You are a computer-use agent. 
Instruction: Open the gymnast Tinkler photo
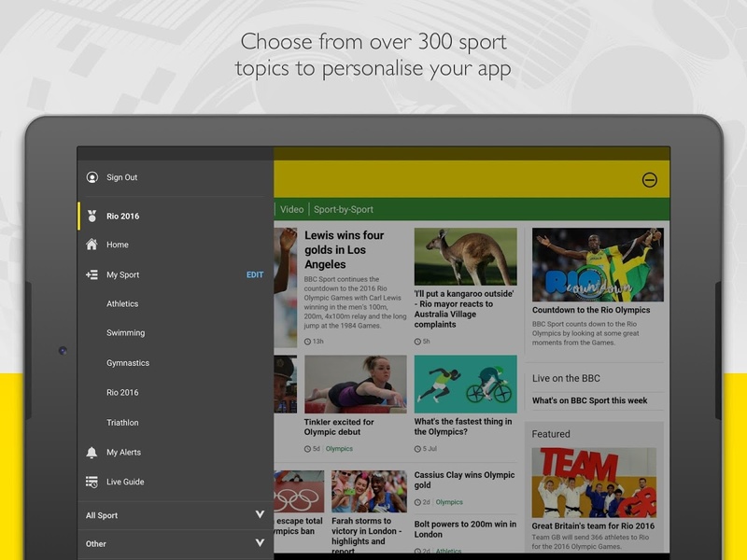[x=356, y=384]
